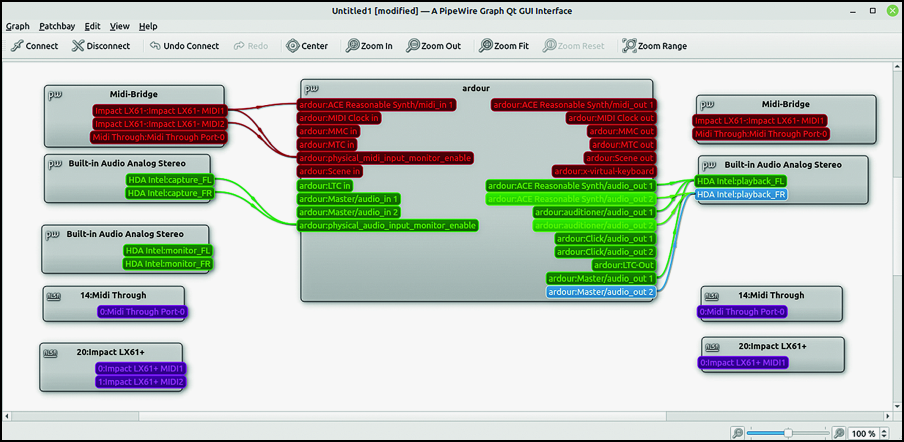Click the Disconnect toolbar button

(101, 46)
